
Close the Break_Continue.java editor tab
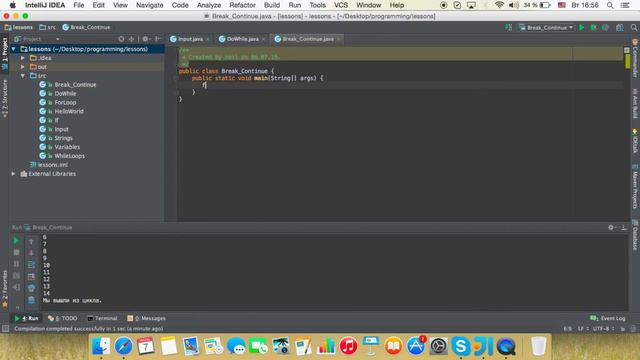point(339,39)
